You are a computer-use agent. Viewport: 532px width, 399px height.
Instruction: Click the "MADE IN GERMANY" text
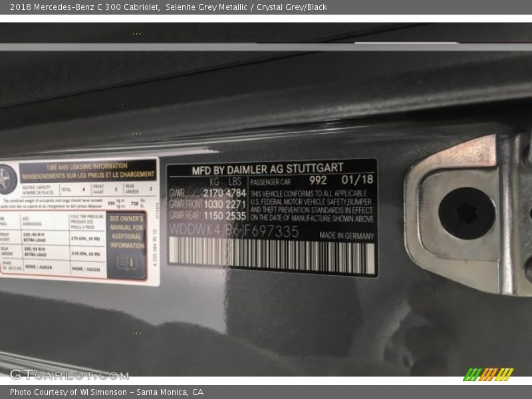346,235
